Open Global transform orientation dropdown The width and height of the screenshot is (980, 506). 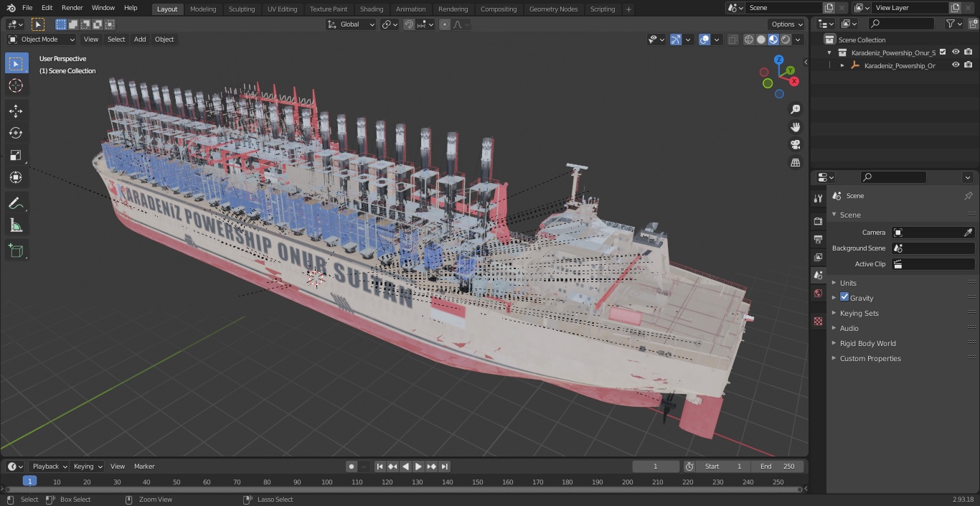(352, 24)
